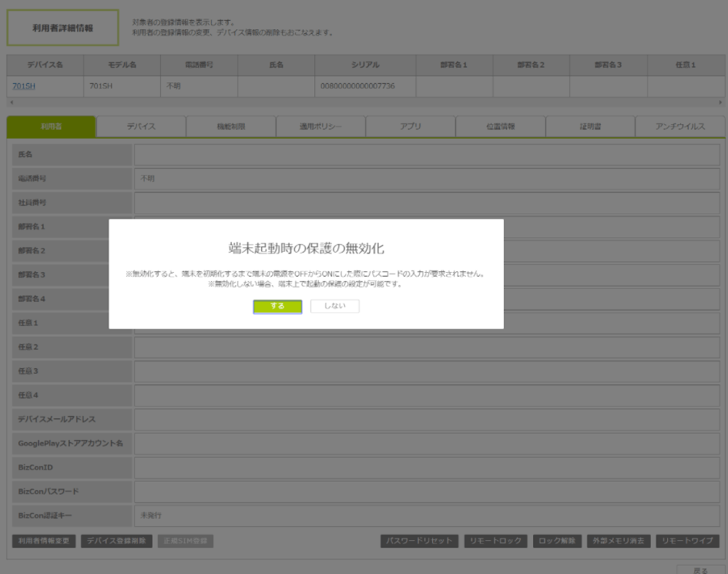The height and width of the screenshot is (574, 728).
Task: Click the 任意1 column header
Action: coord(686,65)
